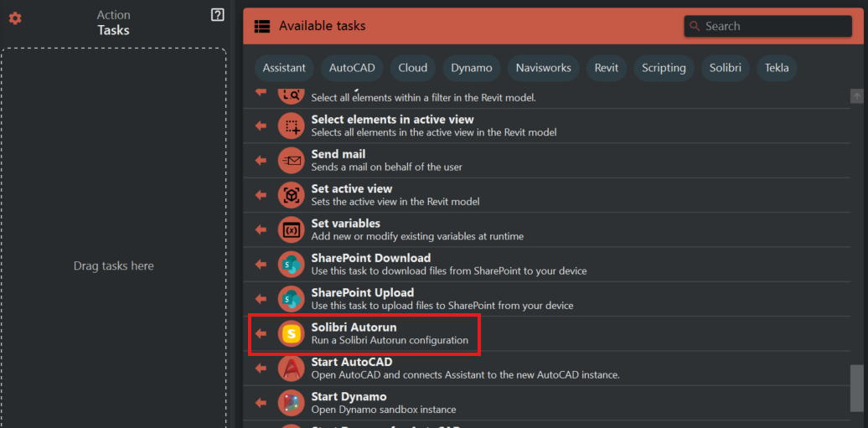The height and width of the screenshot is (428, 868).
Task: Click 'Sends a mail on behalf of the user' text
Action: coord(386,167)
